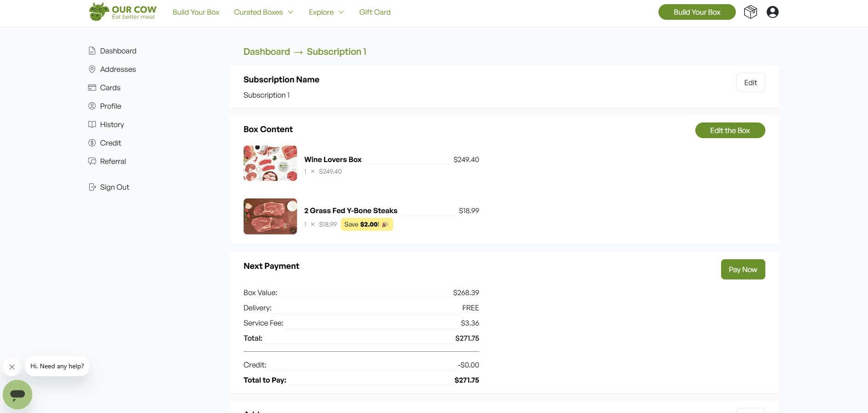
Task: Select Build Your Box nav link
Action: (x=196, y=12)
